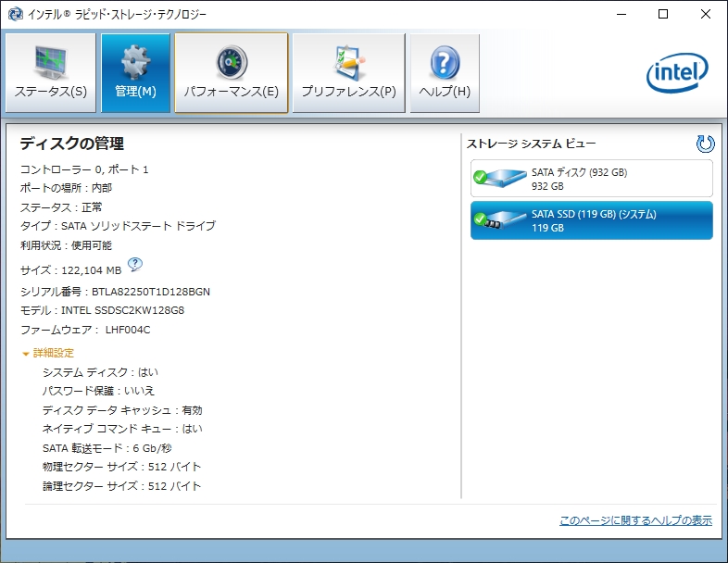Click the 物理セクター サイズ: 512 バイト line
The width and height of the screenshot is (728, 563).
[121, 467]
